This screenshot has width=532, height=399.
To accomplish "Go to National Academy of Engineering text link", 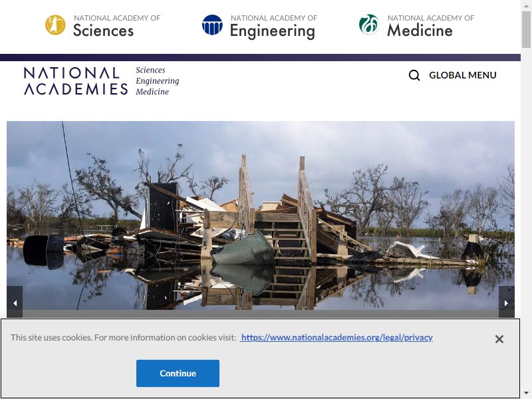I will click(x=273, y=27).
